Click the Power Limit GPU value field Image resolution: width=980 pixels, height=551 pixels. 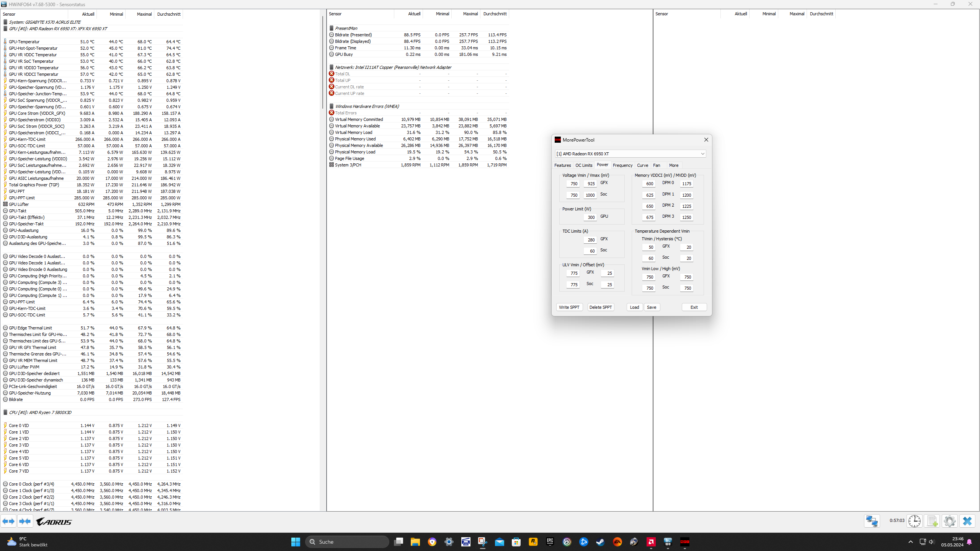590,217
